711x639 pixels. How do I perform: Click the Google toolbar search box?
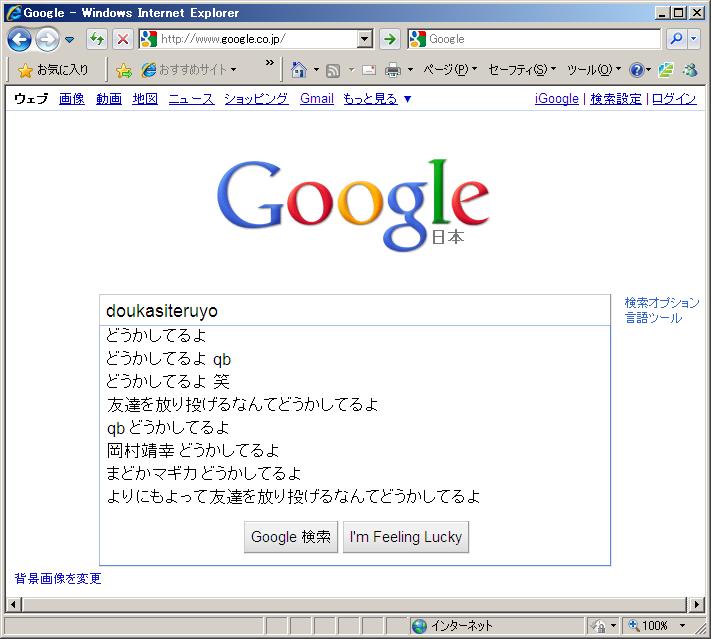point(534,39)
